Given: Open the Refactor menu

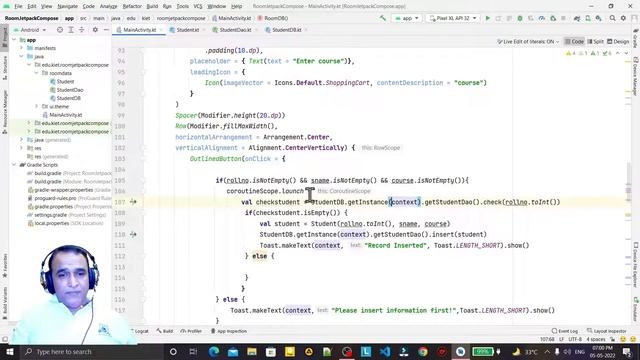Looking at the screenshot, I should tap(132, 6).
